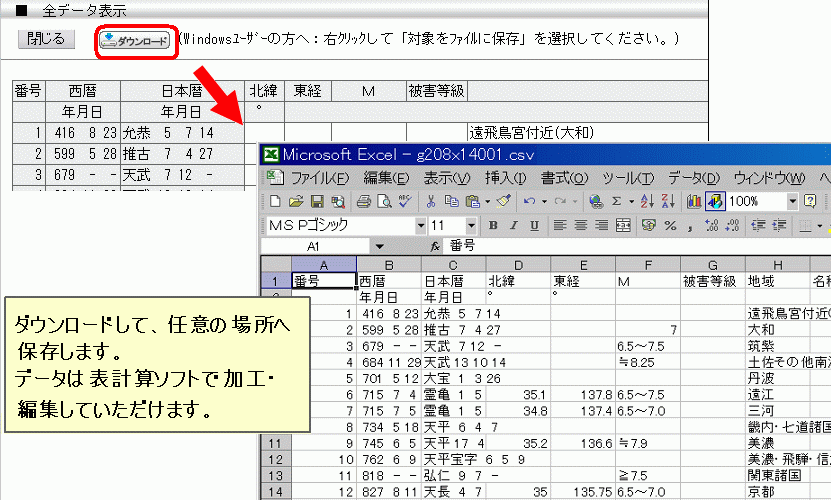Open the ツール(T) menu

click(x=628, y=178)
